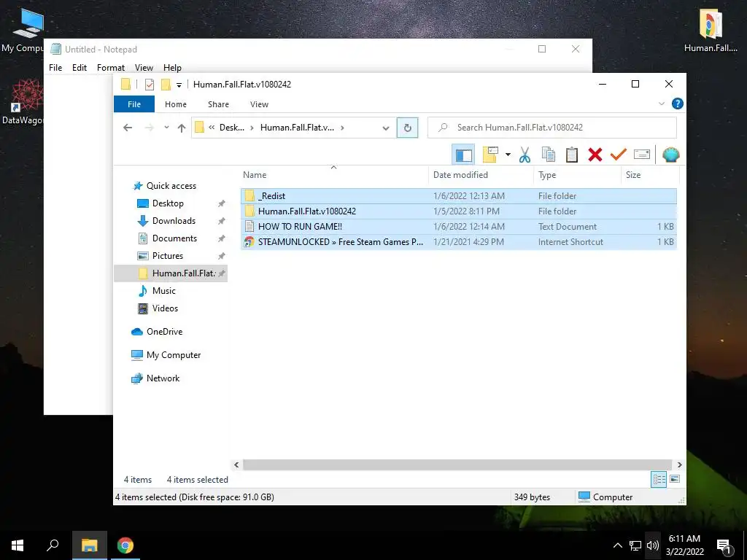
Task: Click the horizontal scrollbar track
Action: tap(457, 464)
